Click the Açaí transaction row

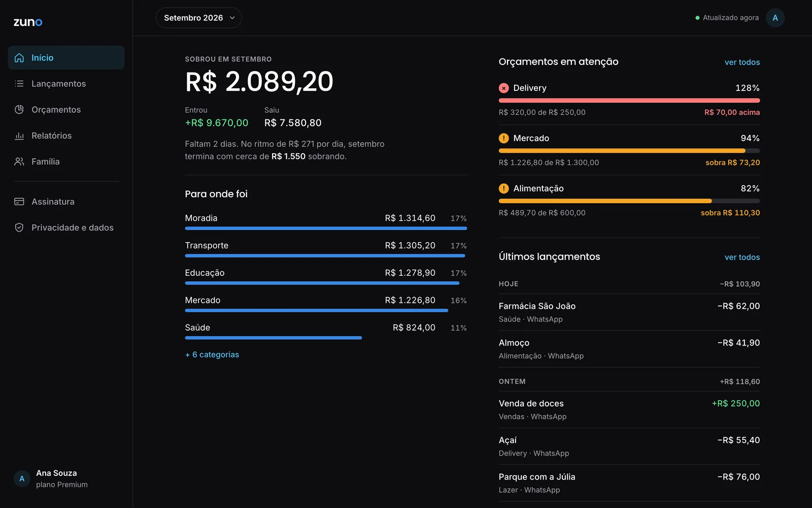click(629, 447)
